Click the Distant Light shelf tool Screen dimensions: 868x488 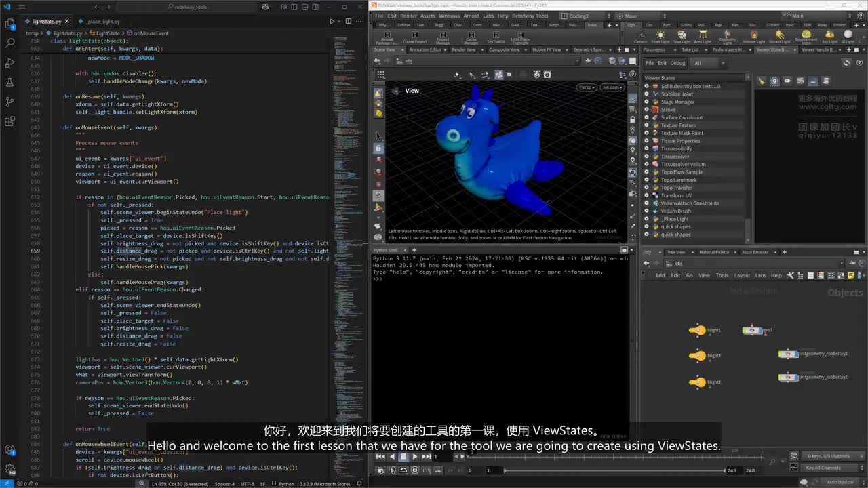click(x=779, y=37)
